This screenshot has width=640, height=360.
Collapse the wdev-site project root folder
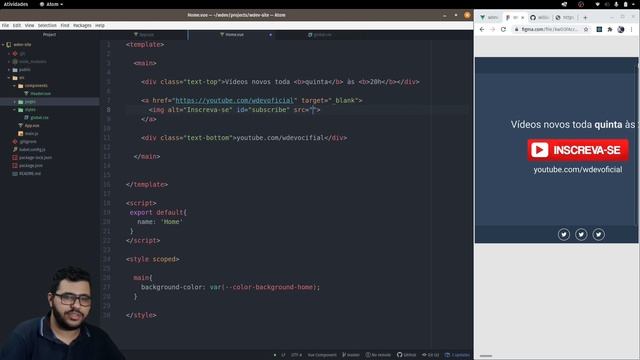(x=3, y=44)
